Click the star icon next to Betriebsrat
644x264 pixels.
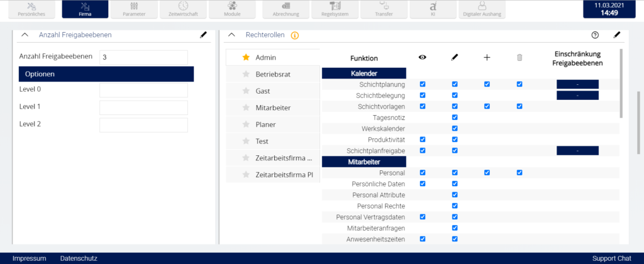246,74
